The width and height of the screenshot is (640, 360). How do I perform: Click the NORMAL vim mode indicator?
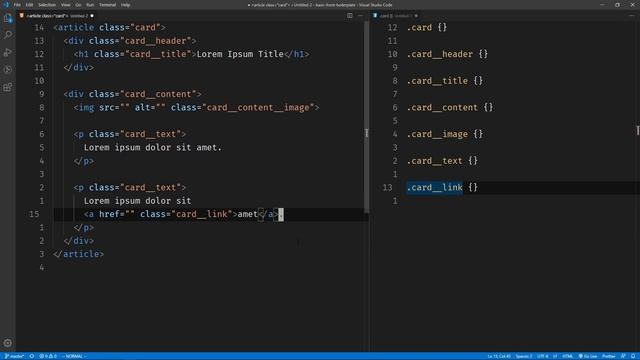coord(74,356)
